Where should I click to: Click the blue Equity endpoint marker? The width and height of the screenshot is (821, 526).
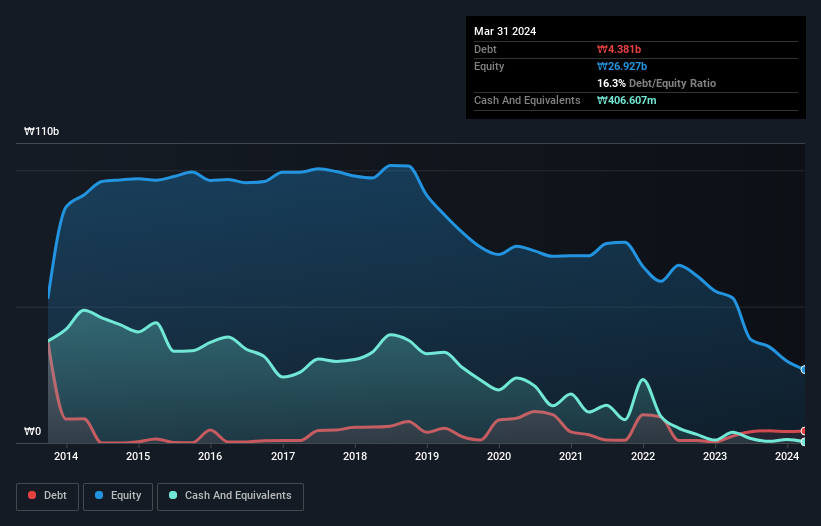click(x=803, y=370)
